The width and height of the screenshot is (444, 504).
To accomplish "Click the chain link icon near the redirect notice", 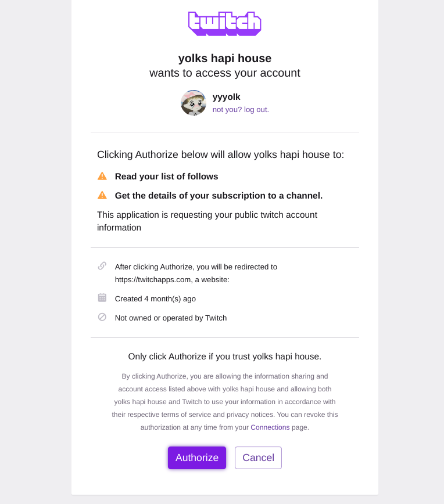I will point(102,266).
